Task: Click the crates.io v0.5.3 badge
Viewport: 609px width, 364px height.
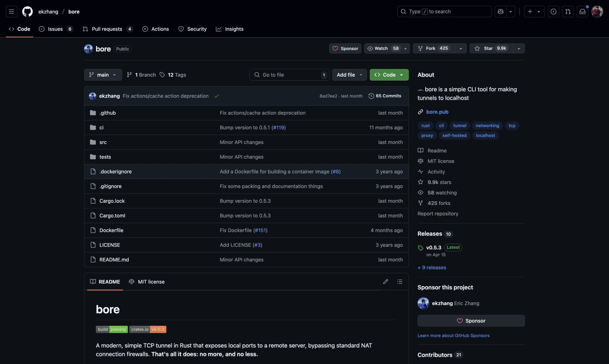Action: 148,329
